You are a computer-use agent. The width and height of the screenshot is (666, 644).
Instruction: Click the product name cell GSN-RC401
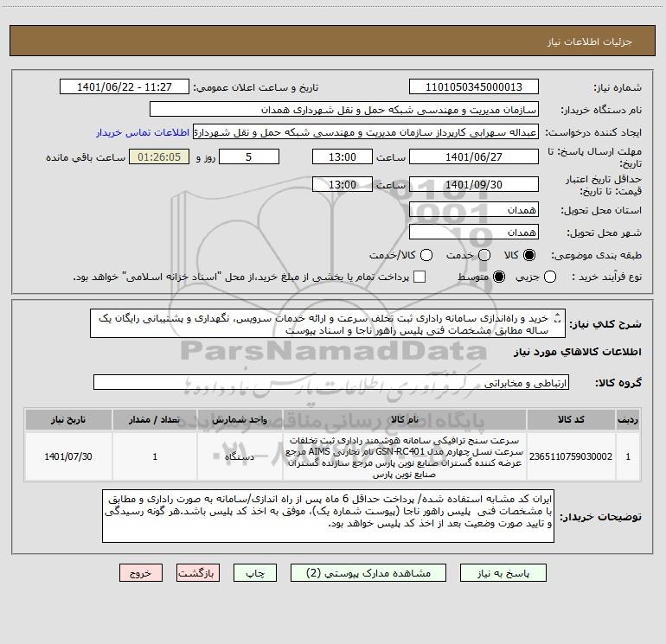pos(405,456)
